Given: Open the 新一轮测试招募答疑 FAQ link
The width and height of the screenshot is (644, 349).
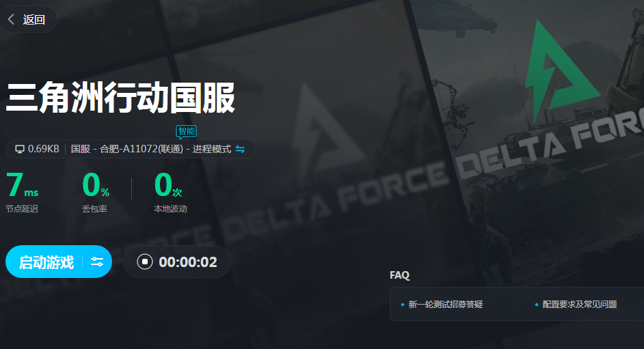Looking at the screenshot, I should tap(446, 305).
